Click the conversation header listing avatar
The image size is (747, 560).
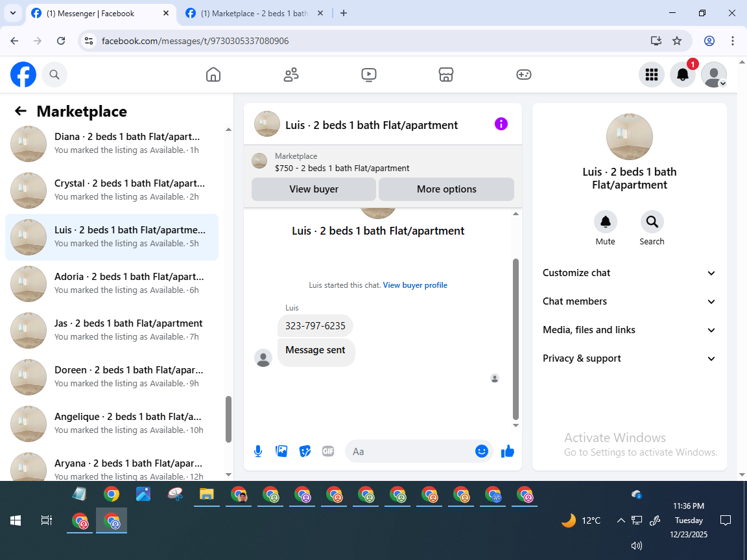[x=267, y=124]
